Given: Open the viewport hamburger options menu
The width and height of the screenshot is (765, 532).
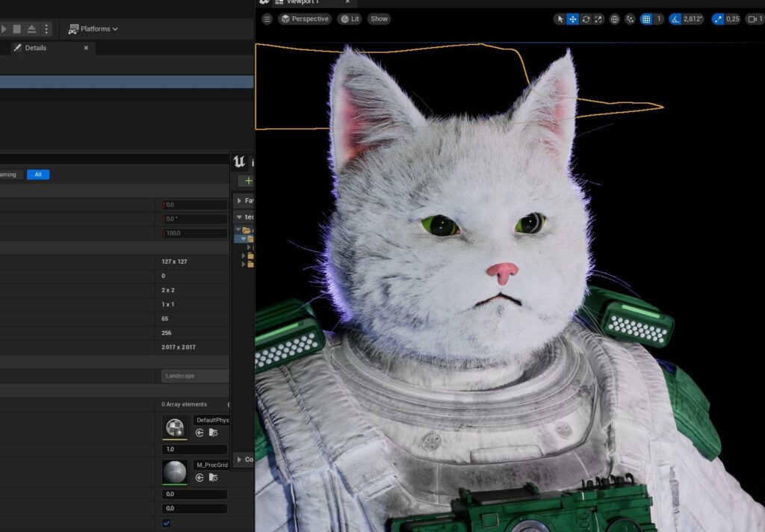Looking at the screenshot, I should pos(267,19).
